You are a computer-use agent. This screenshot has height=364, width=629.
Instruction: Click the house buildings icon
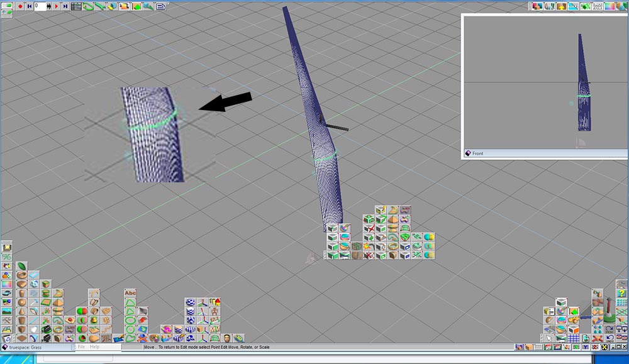(215, 302)
